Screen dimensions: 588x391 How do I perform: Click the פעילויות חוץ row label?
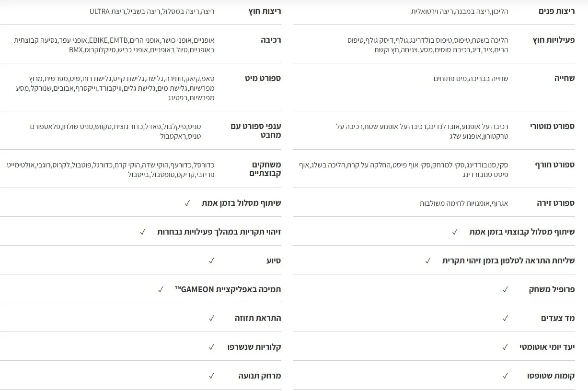point(553,40)
